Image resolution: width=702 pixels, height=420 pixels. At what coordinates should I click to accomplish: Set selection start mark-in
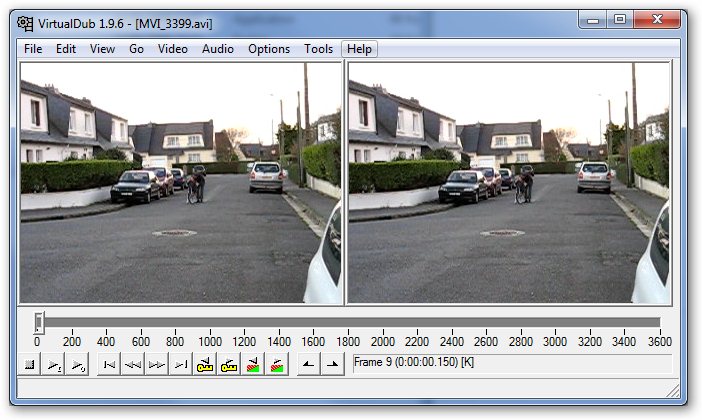(308, 364)
